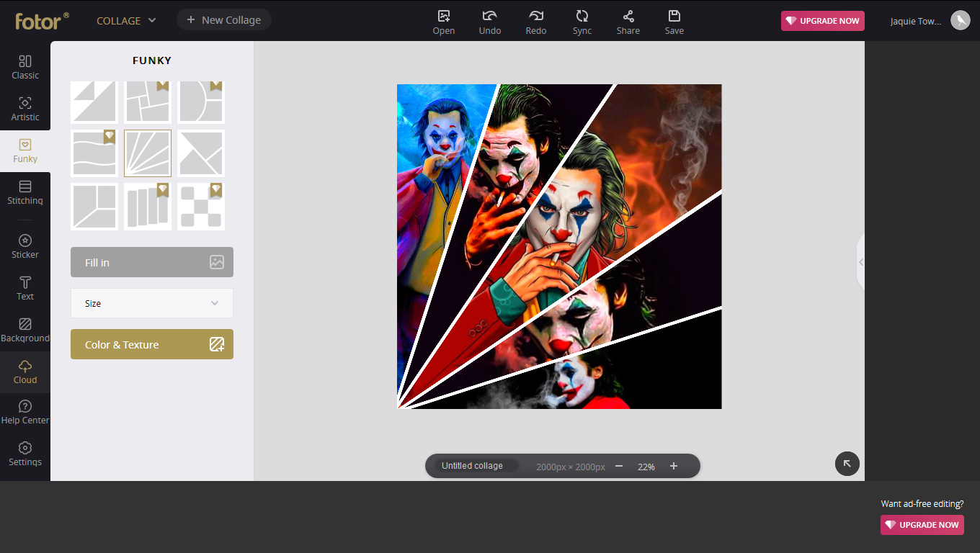Open the Text tool panel

point(25,288)
